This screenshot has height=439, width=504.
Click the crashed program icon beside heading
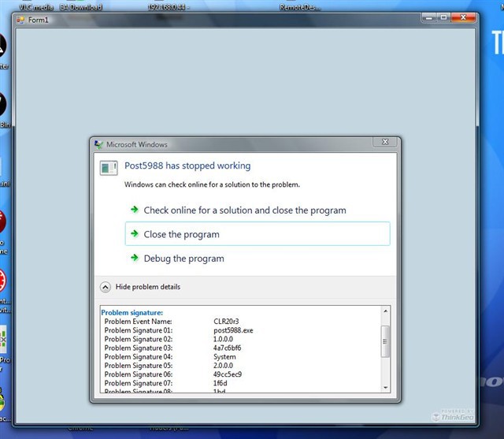pyautogui.click(x=109, y=167)
